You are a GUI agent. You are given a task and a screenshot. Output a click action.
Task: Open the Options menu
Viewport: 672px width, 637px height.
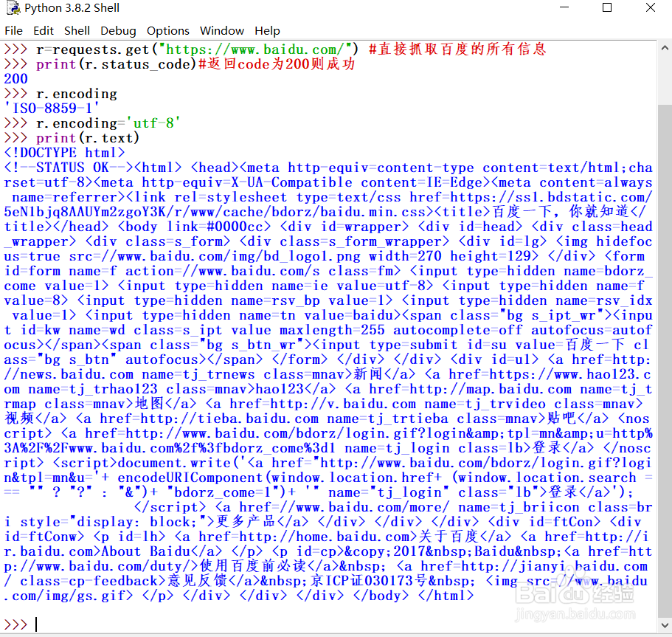[x=167, y=31]
